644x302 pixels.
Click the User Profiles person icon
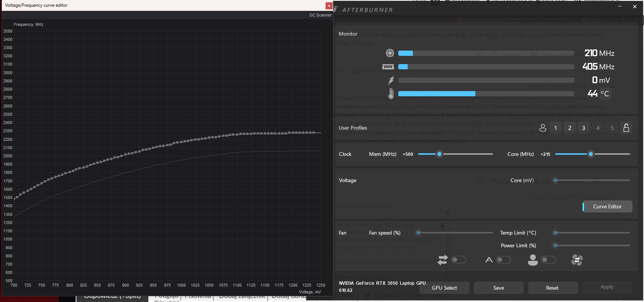[x=543, y=128]
